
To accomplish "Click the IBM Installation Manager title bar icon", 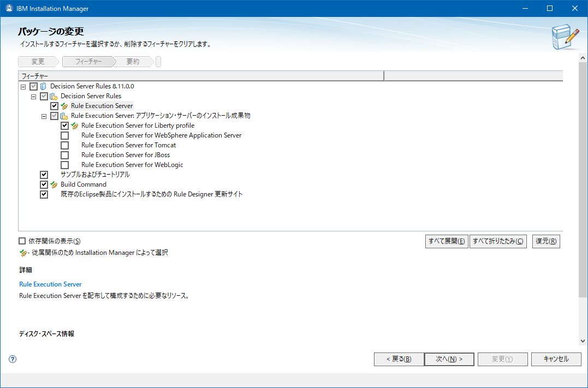I will [x=9, y=8].
